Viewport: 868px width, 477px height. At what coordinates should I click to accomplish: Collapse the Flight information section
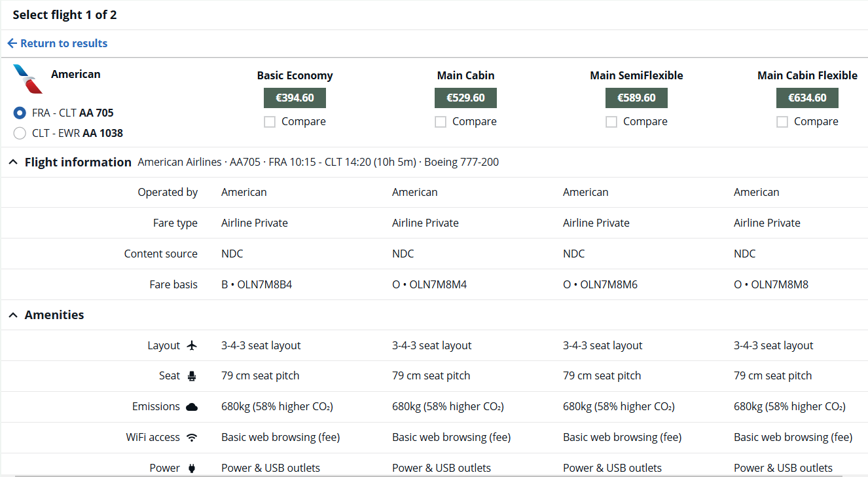coord(13,162)
